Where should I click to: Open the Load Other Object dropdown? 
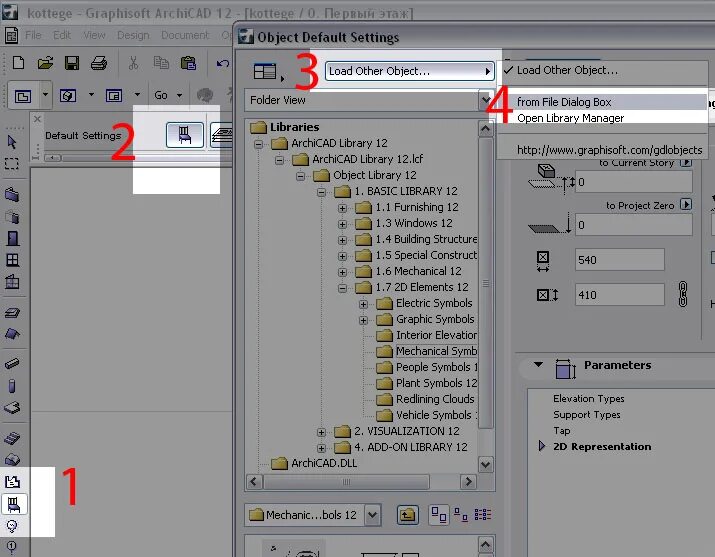point(409,71)
